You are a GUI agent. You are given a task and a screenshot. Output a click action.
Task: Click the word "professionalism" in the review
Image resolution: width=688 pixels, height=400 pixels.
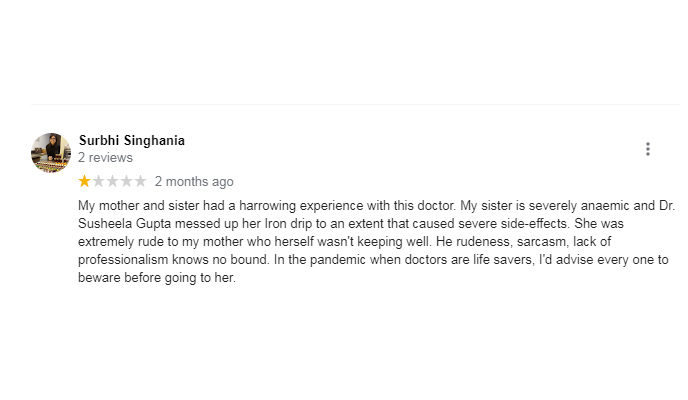(123, 260)
